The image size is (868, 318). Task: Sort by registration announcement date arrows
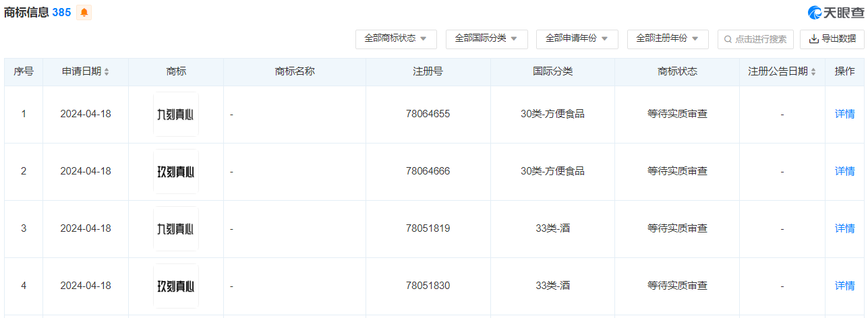(813, 71)
